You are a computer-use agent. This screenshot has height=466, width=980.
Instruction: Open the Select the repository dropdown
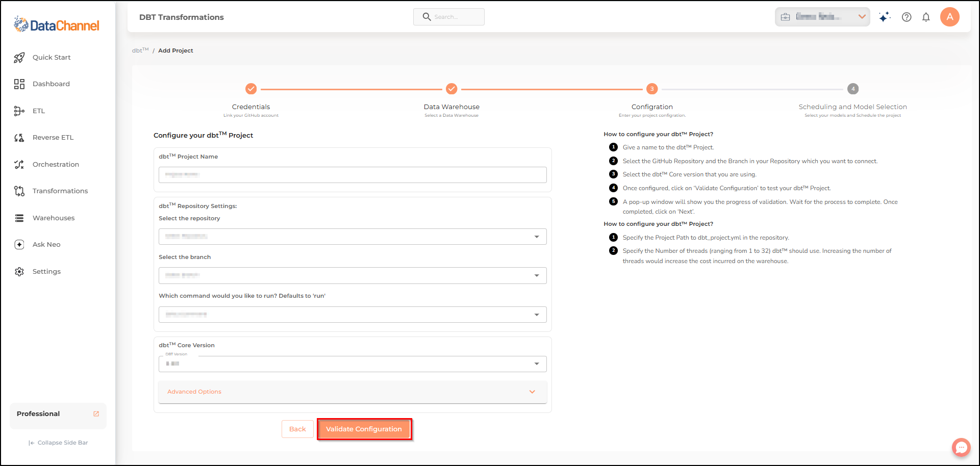353,237
